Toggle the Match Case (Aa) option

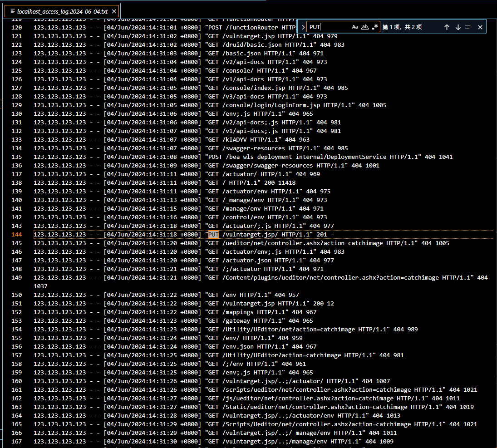(355, 27)
